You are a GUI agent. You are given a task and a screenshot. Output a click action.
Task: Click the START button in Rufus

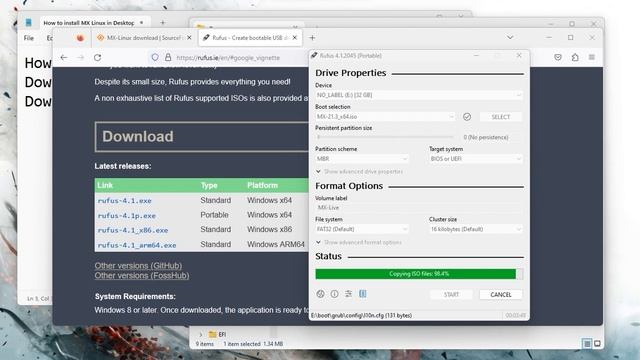tap(451, 295)
